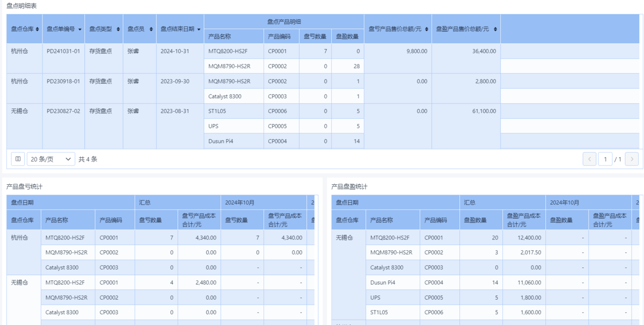This screenshot has width=644, height=325.
Task: Click 盘点明细表 section title
Action: (x=21, y=5)
